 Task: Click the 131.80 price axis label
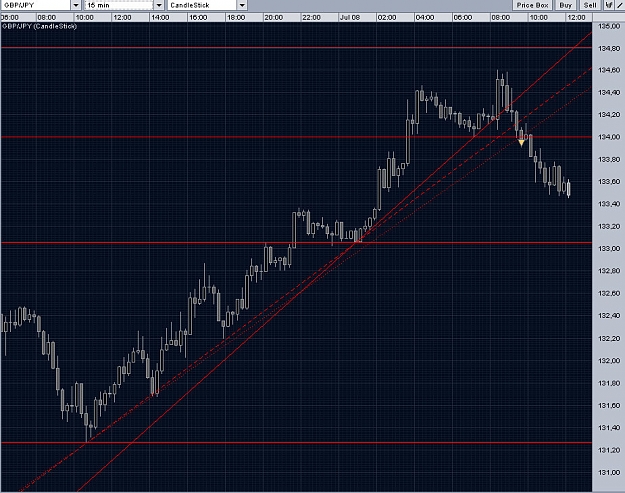(x=609, y=383)
